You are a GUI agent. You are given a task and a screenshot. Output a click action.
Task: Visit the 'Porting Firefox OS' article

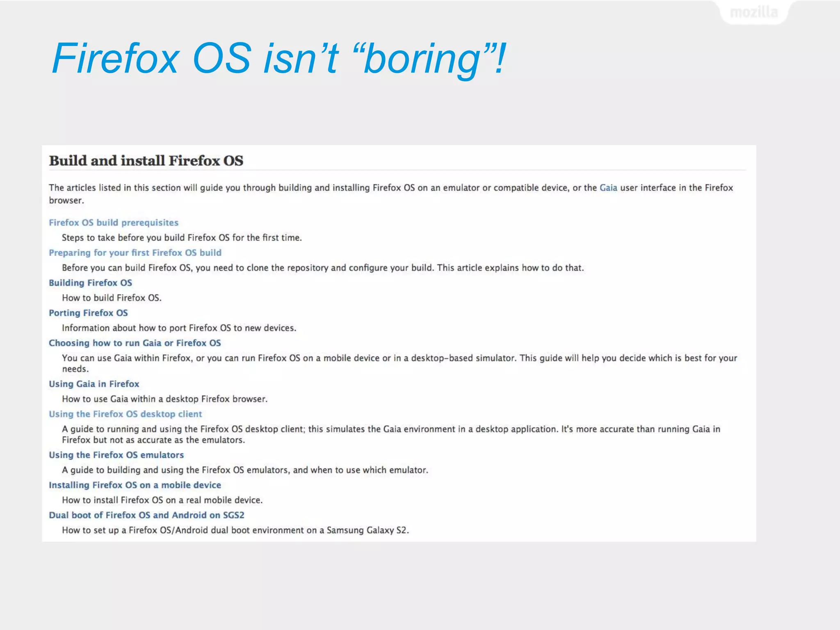(x=88, y=313)
